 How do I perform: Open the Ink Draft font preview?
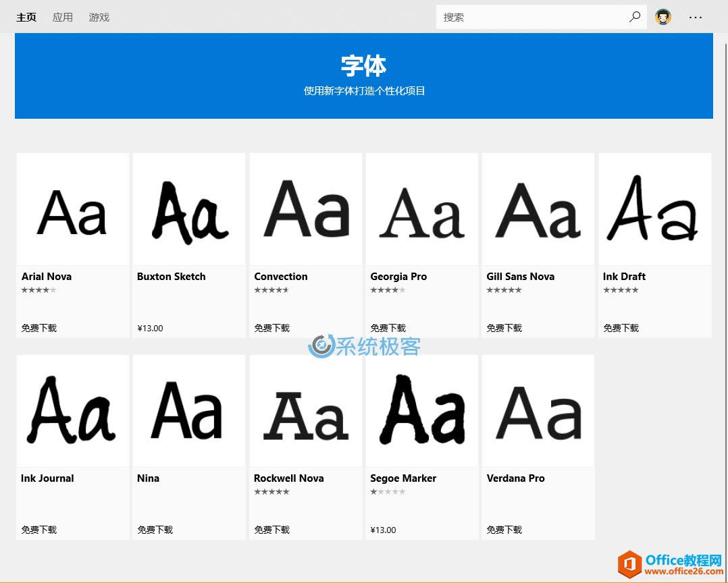click(654, 209)
